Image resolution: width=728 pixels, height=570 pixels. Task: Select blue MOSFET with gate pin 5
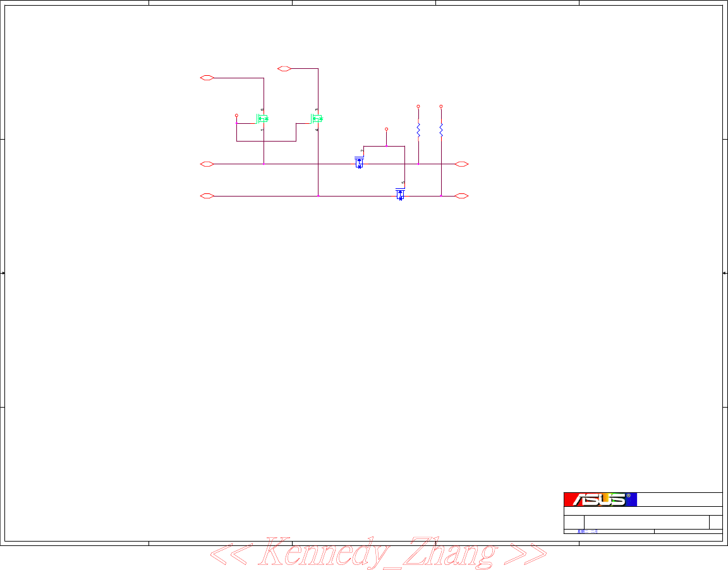coord(400,195)
